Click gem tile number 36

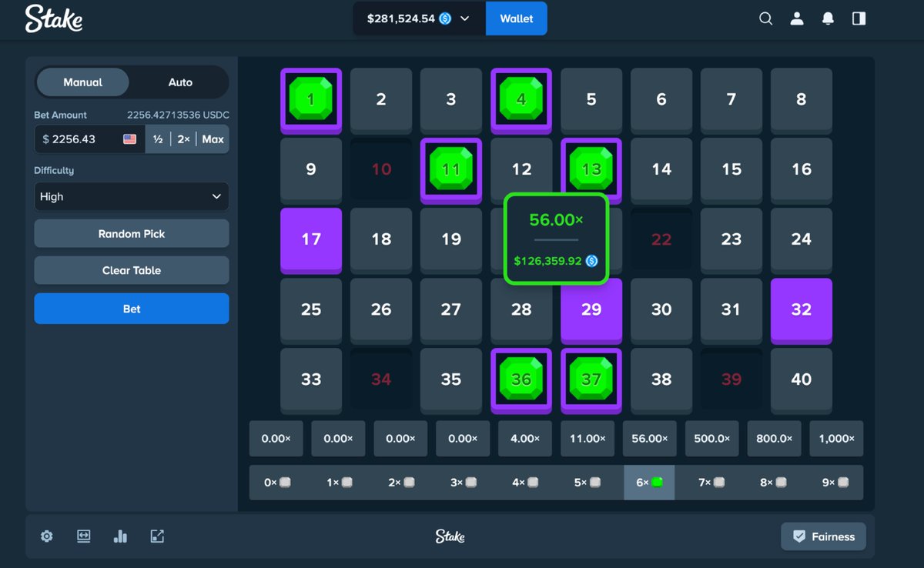[x=521, y=380]
